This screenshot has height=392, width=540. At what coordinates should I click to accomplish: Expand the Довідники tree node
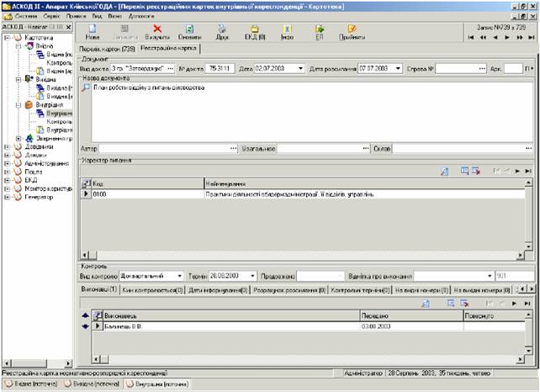7,146
